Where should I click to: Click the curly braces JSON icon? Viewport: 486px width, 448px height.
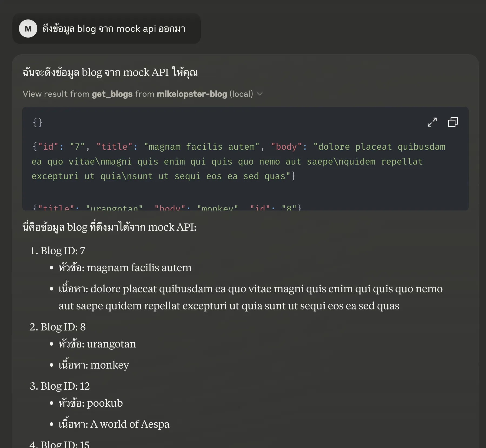[38, 123]
